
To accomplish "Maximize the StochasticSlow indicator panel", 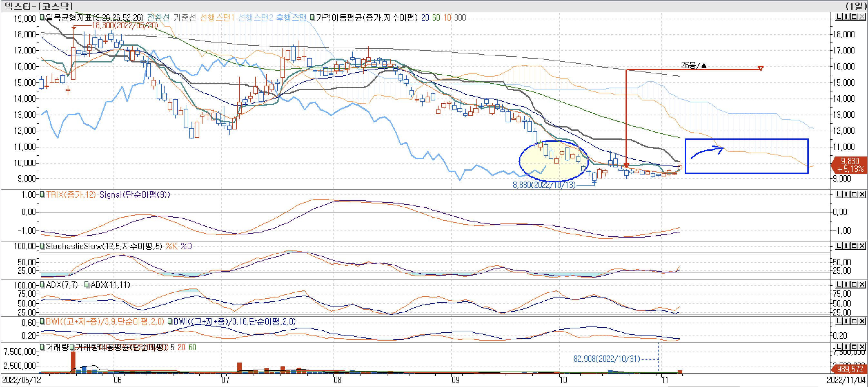I will (x=854, y=246).
